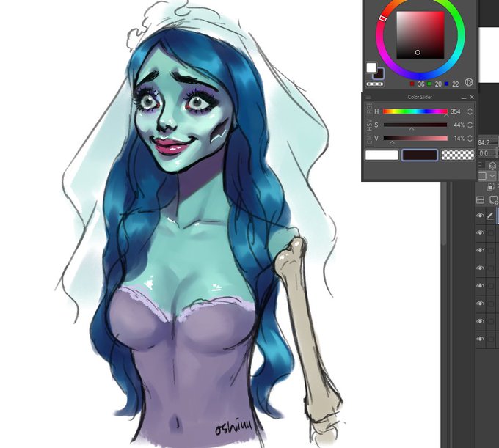
Task: Decrease Saturation with the down arrow
Action: pos(470,127)
